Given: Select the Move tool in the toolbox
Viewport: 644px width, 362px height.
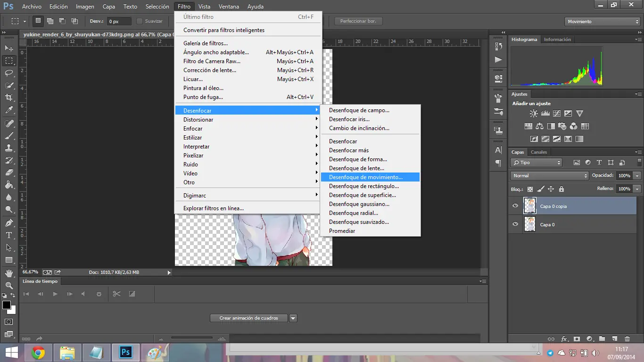Looking at the screenshot, I should 9,48.
